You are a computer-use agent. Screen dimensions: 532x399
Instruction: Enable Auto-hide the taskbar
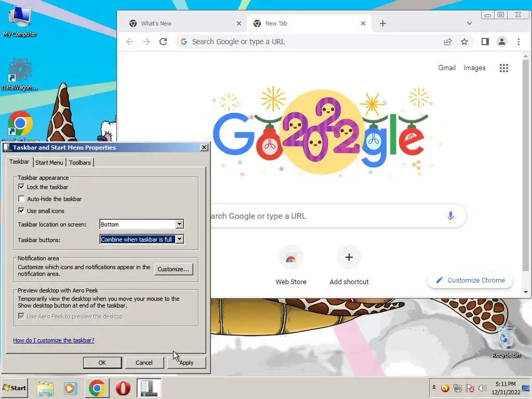point(21,199)
